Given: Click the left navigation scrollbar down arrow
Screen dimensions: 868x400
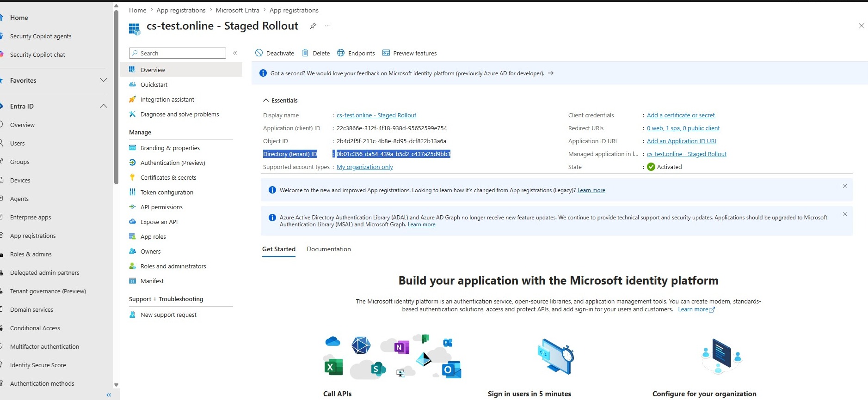Looking at the screenshot, I should pos(116,385).
